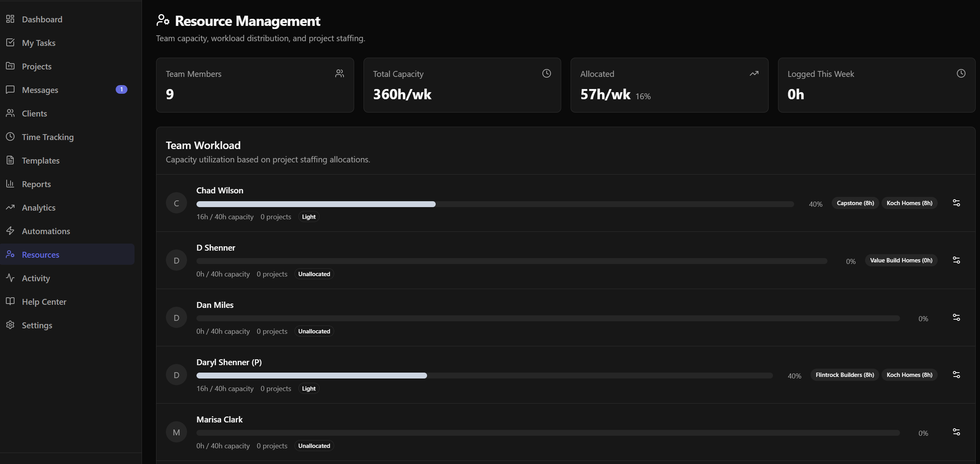
Task: Open the Dashboard menu item
Action: pos(42,19)
